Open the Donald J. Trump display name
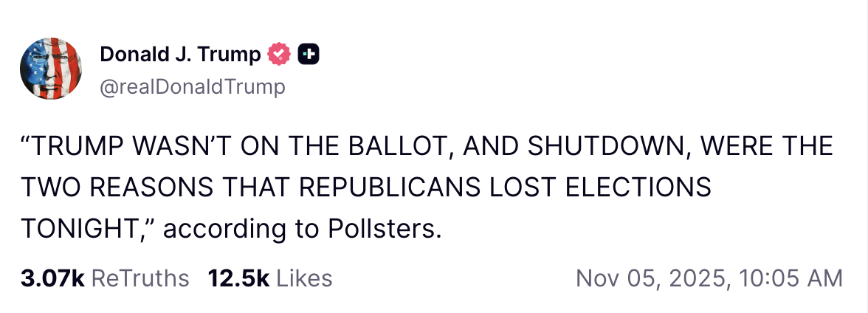 point(180,54)
